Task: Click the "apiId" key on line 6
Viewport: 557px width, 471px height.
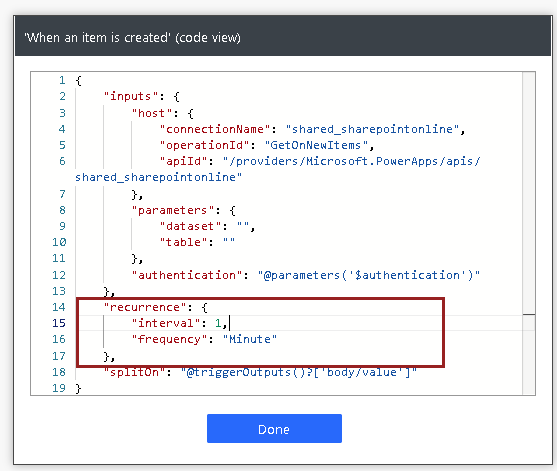Action: point(183,161)
